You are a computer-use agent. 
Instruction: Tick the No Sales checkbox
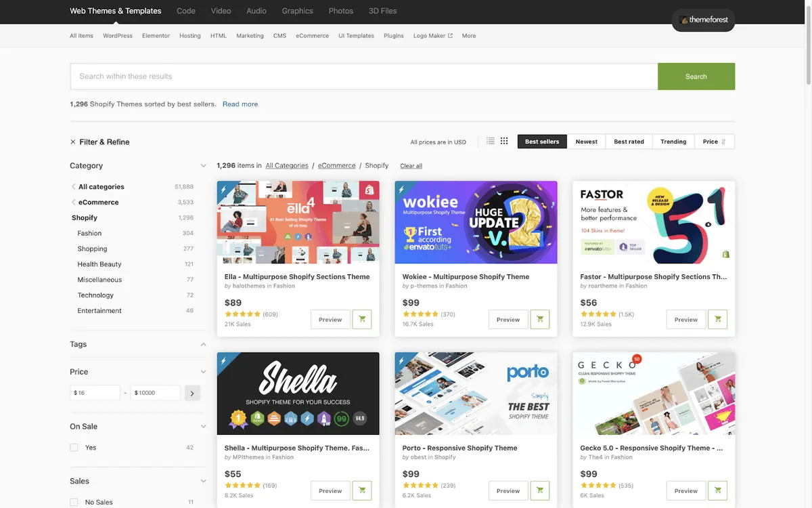point(74,503)
